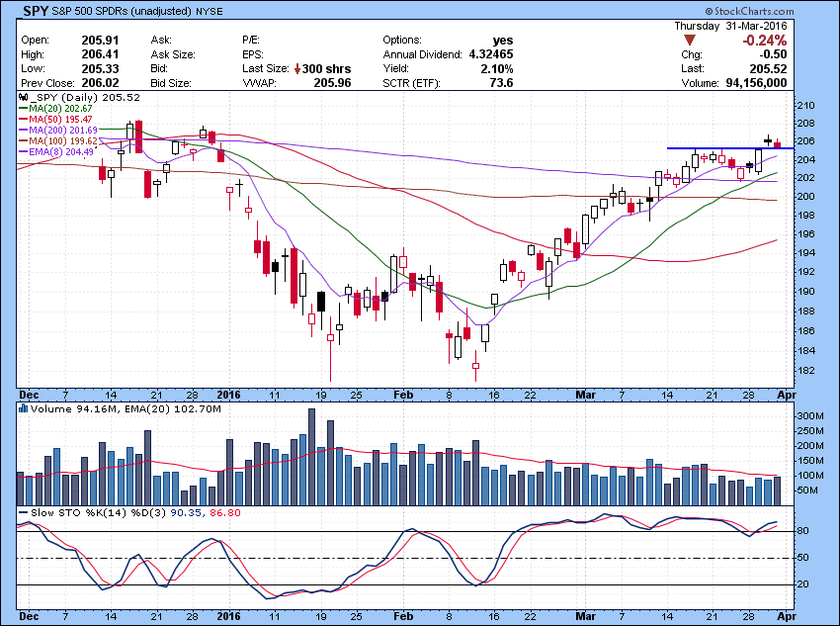The height and width of the screenshot is (626, 840).
Task: Click the EMA(8) 204.49 legend entry
Action: tap(61, 151)
